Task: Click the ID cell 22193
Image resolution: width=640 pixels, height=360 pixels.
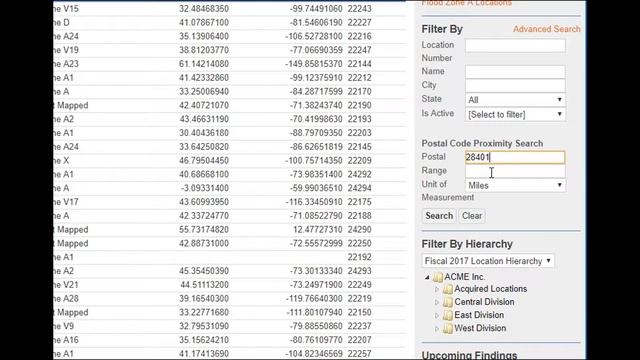Action: (x=360, y=119)
